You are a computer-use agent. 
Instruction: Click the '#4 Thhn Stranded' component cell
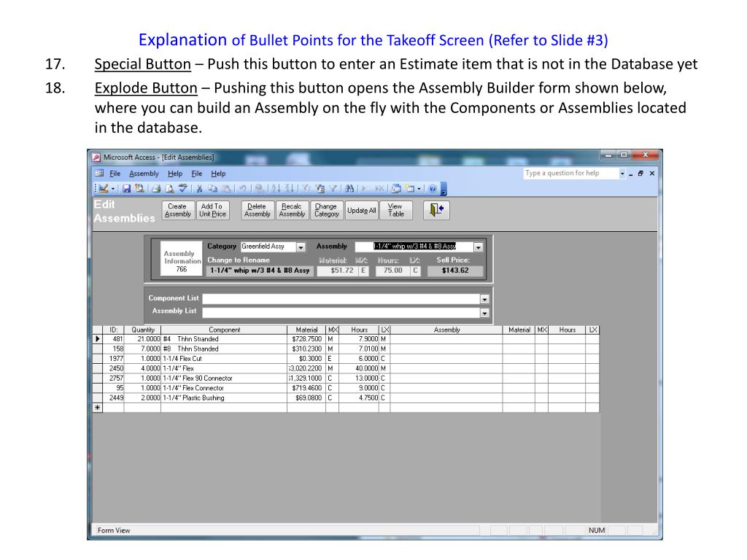pos(224,339)
